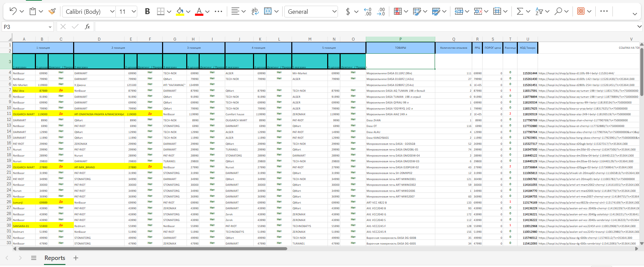The width and height of the screenshot is (644, 267).
Task: Click the ТОВАРЫ header cell
Action: click(400, 48)
